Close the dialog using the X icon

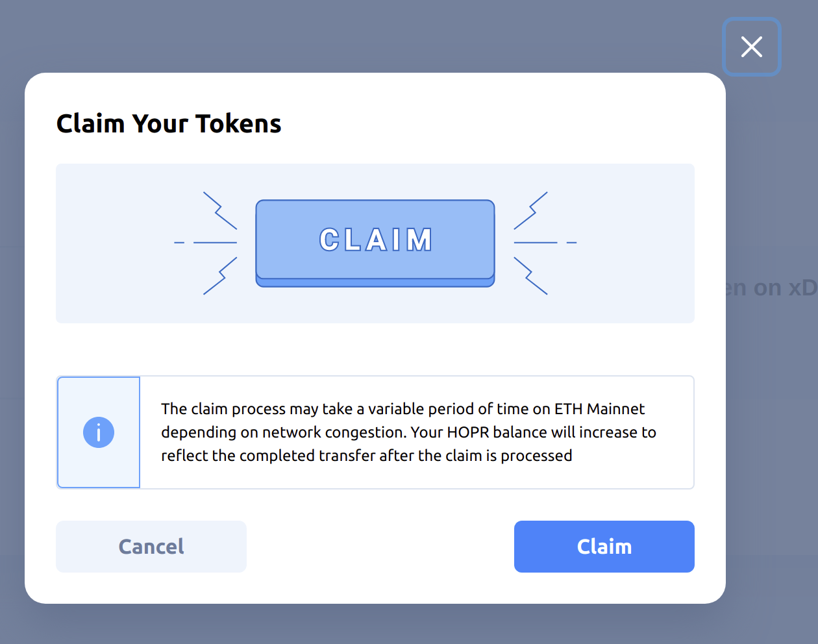[751, 47]
